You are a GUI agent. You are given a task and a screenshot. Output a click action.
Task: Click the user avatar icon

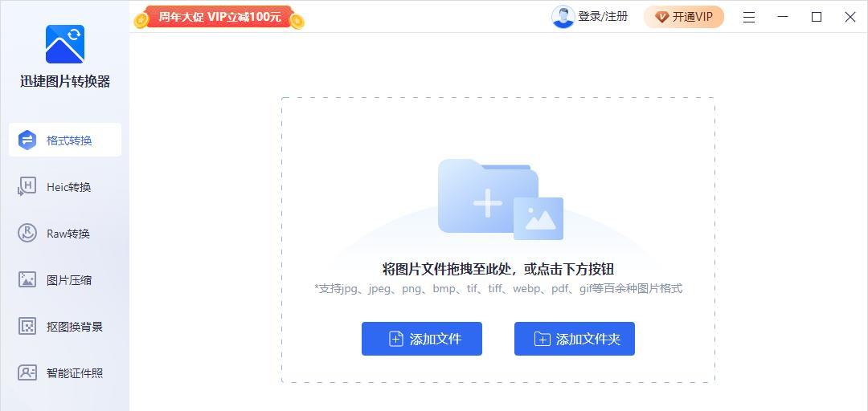click(x=563, y=17)
